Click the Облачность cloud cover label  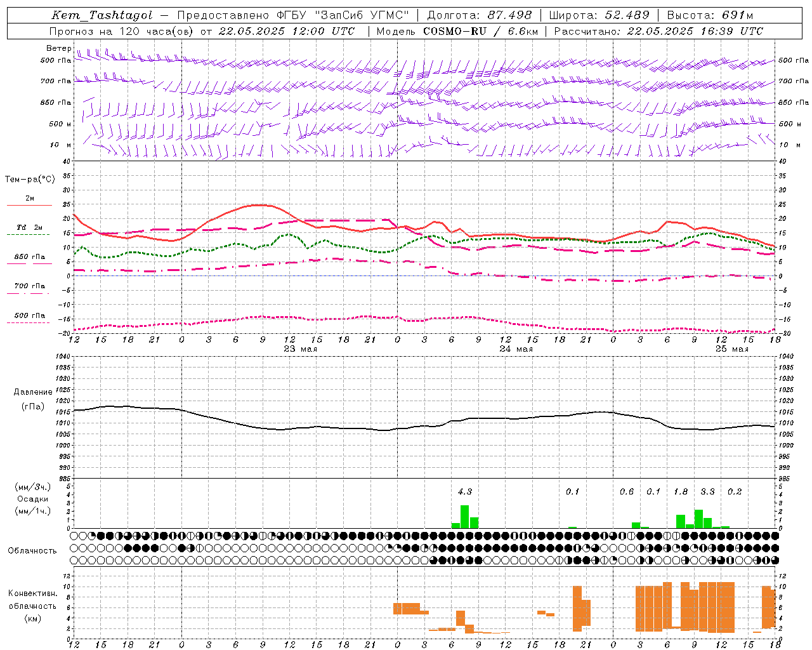coord(32,551)
